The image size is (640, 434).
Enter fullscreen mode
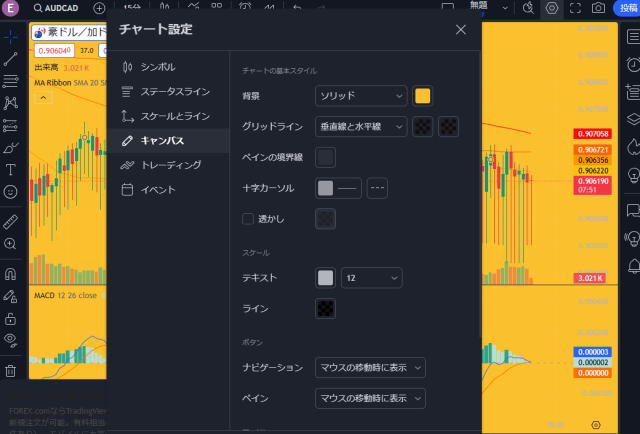coord(575,8)
